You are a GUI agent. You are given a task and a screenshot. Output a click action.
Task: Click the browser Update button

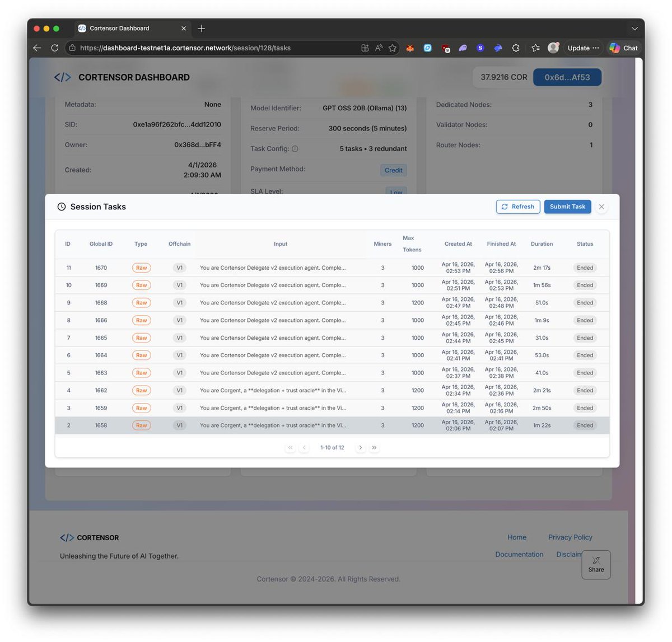click(583, 48)
